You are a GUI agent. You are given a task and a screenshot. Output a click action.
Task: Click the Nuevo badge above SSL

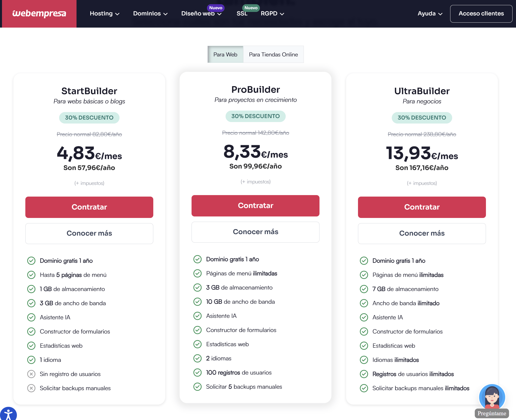[251, 8]
